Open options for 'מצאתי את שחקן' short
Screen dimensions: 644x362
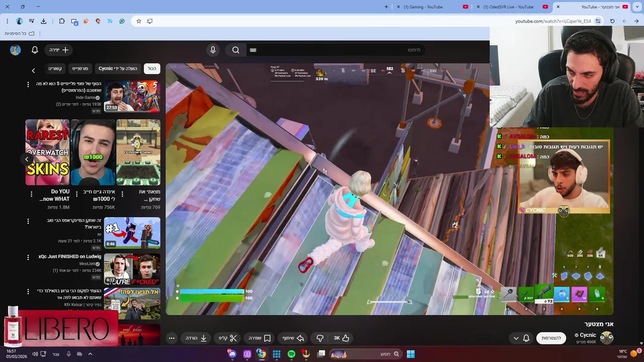click(122, 194)
